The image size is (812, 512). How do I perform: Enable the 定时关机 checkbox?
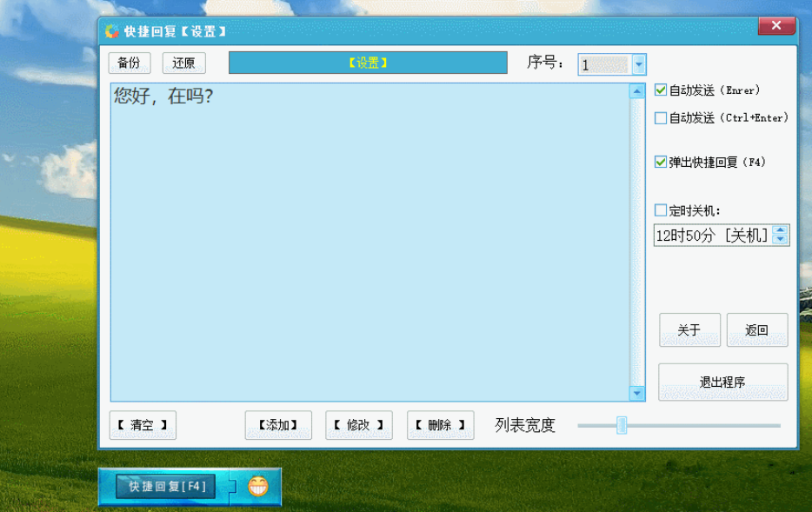[x=660, y=210]
